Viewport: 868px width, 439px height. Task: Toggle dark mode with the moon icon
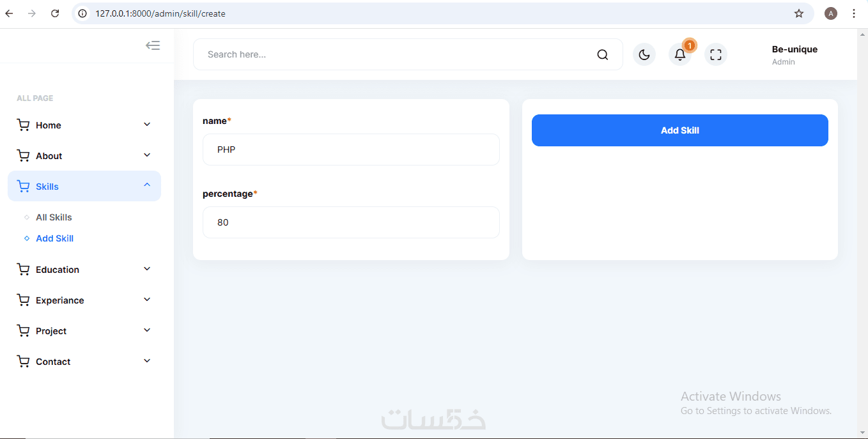pos(644,54)
